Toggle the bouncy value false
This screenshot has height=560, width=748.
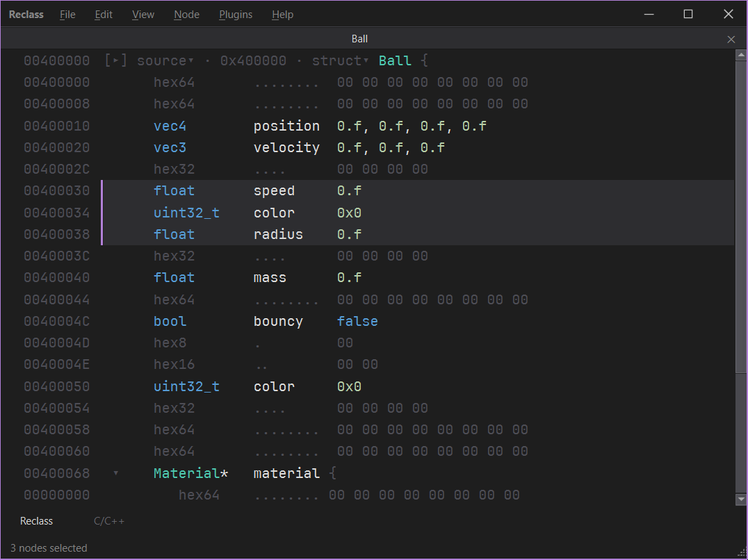pos(357,321)
